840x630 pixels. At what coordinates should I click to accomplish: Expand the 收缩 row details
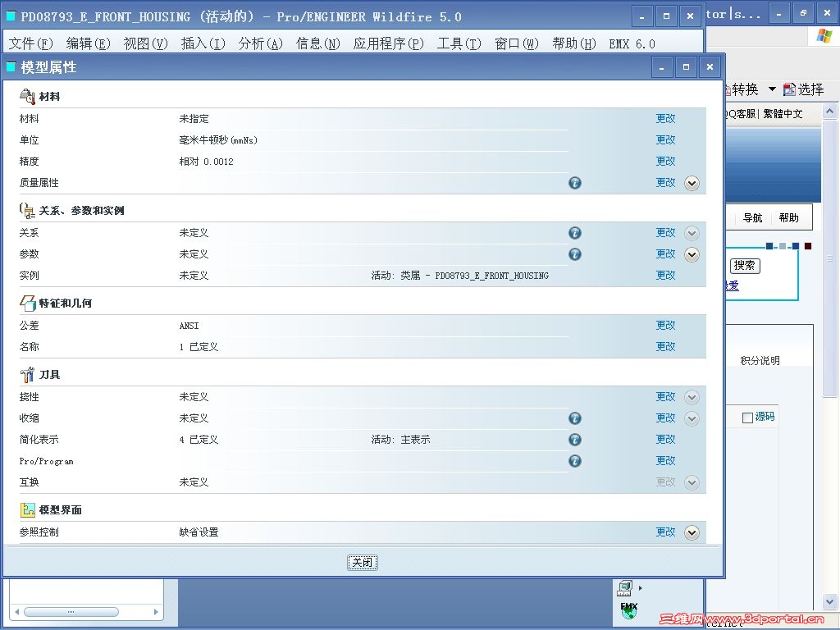tap(692, 418)
